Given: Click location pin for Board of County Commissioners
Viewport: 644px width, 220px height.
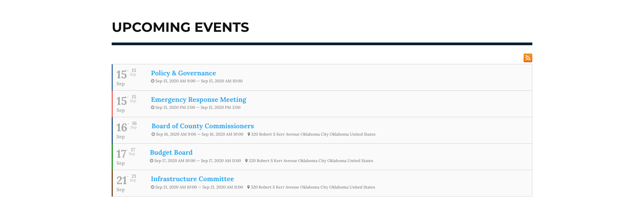Looking at the screenshot, I should point(249,134).
